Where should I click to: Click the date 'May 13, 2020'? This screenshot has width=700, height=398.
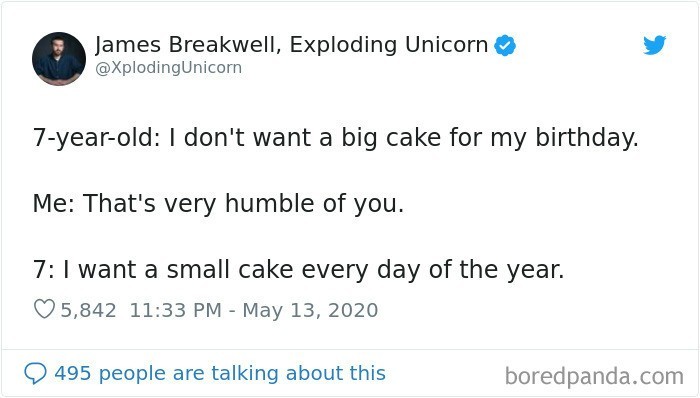click(x=310, y=311)
